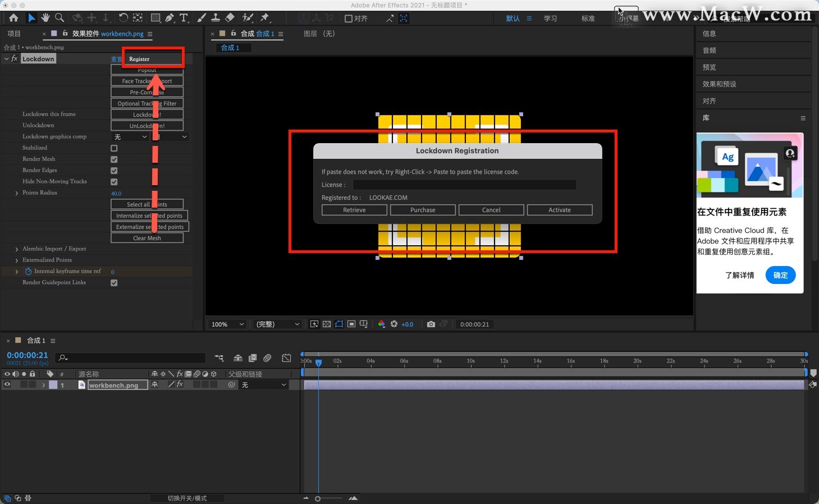Uncheck the Render Mesh checkbox

114,159
